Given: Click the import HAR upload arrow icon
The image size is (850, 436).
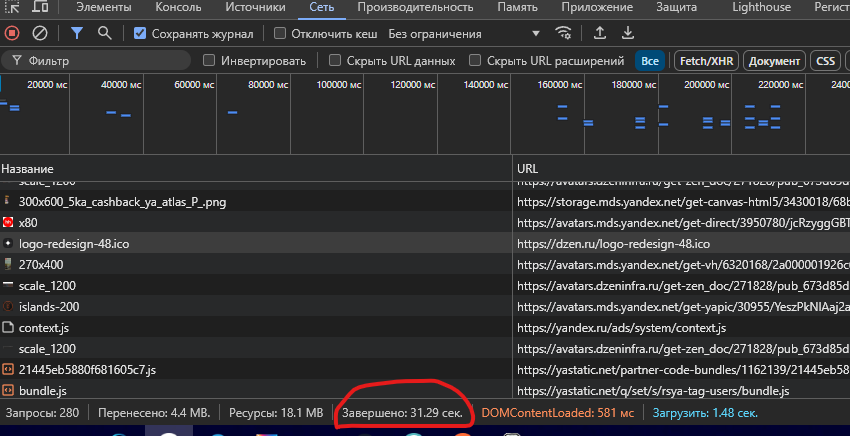Looking at the screenshot, I should pyautogui.click(x=600, y=34).
